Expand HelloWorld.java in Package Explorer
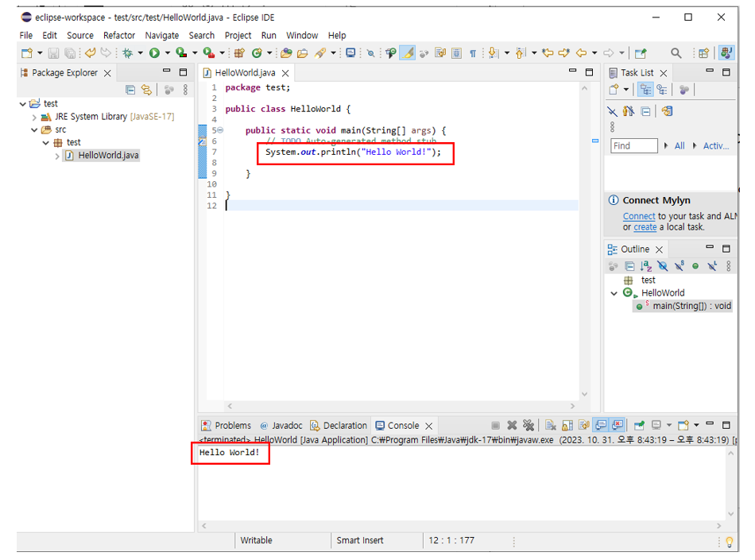755x560 pixels. tap(57, 156)
